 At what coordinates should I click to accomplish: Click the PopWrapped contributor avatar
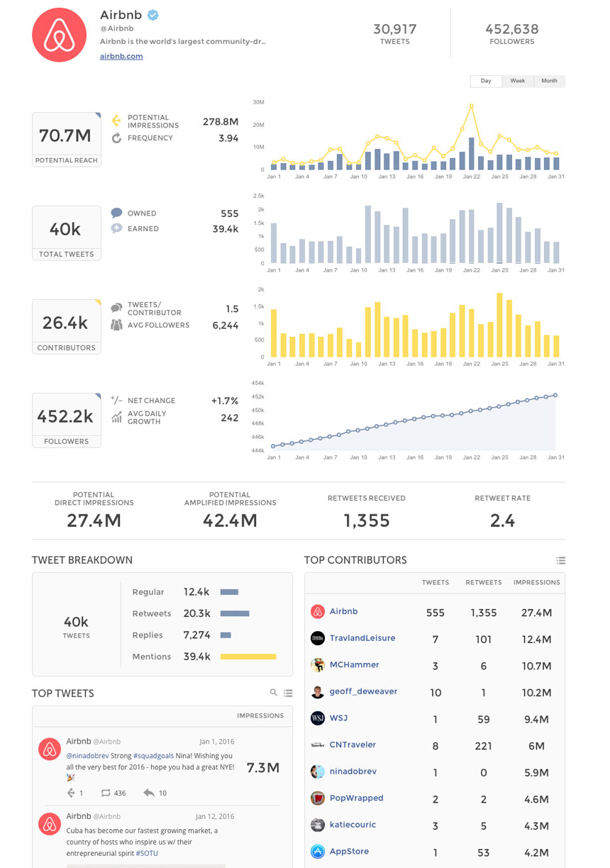[x=318, y=799]
